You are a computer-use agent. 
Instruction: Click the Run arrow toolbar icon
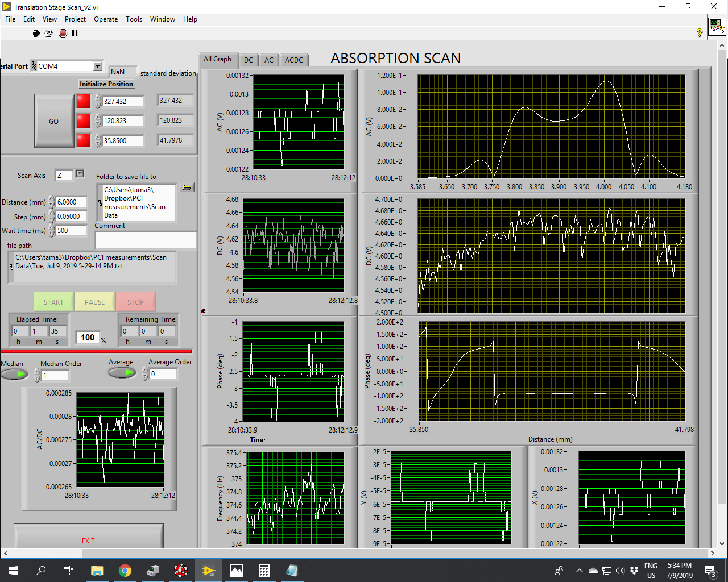click(x=36, y=34)
